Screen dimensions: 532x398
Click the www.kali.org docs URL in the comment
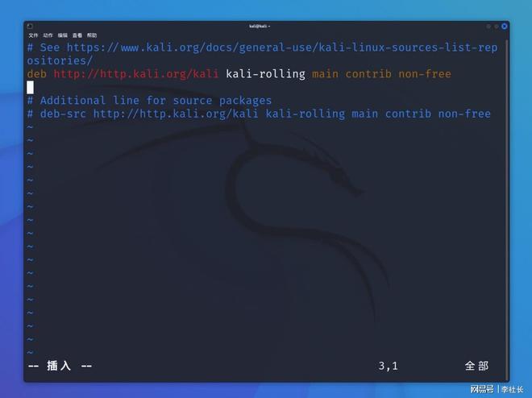coord(282,47)
